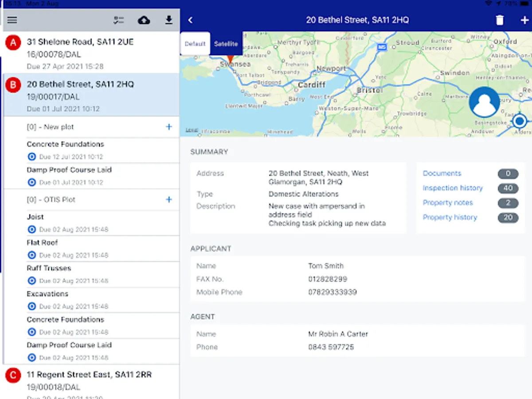This screenshot has height=399, width=532.
Task: Open Property notes link
Action: tap(448, 203)
